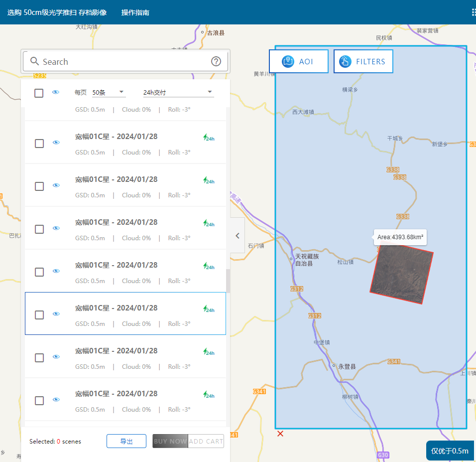Check the first fully visible scene's checkbox
This screenshot has width=476, height=462.
[x=39, y=144]
